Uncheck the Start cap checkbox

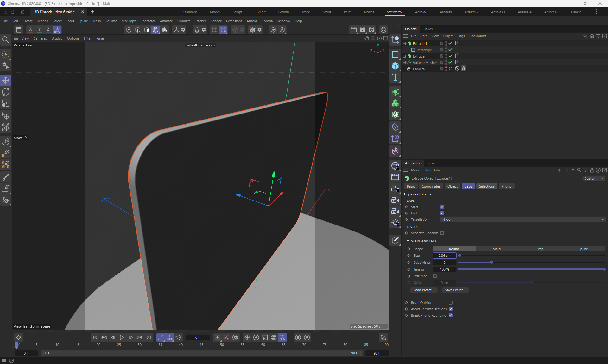pos(442,207)
